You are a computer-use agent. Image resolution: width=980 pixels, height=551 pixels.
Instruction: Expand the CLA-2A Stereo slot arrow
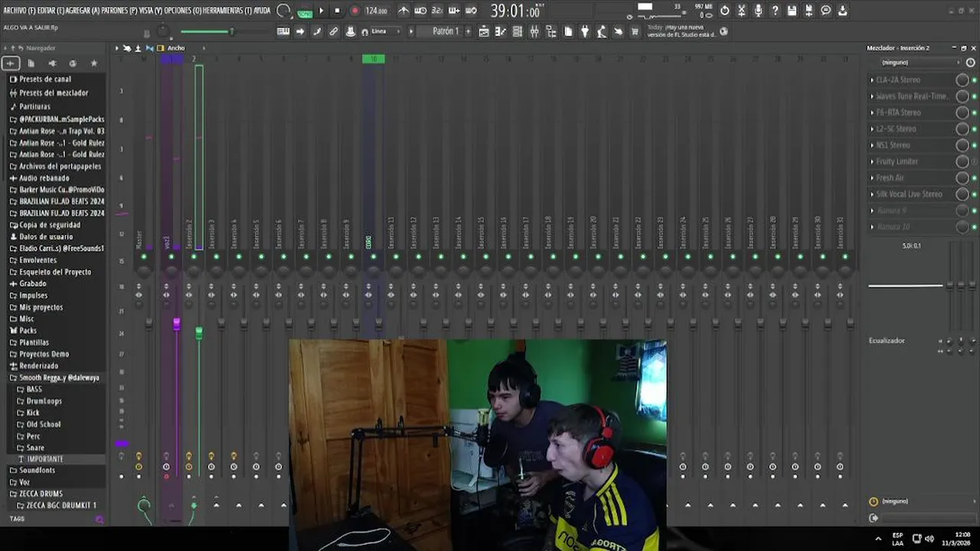[872, 80]
